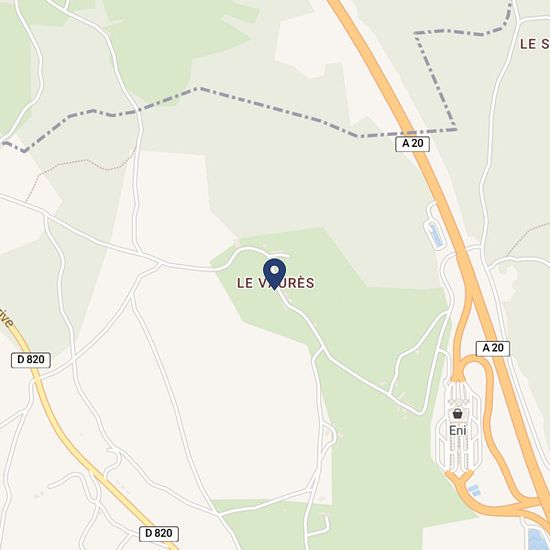Click the partial LE S locality label
This screenshot has height=550, width=550.
point(535,44)
